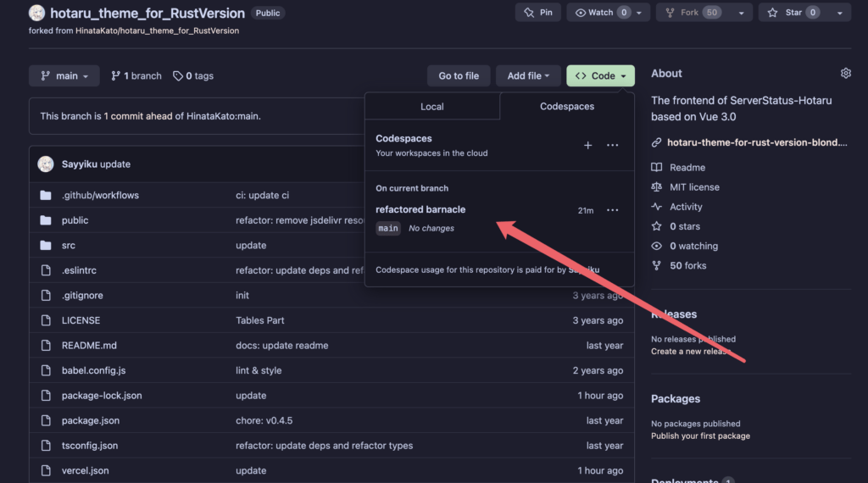Click the Sayyiku commit author avatar
The width and height of the screenshot is (868, 483).
pos(46,164)
